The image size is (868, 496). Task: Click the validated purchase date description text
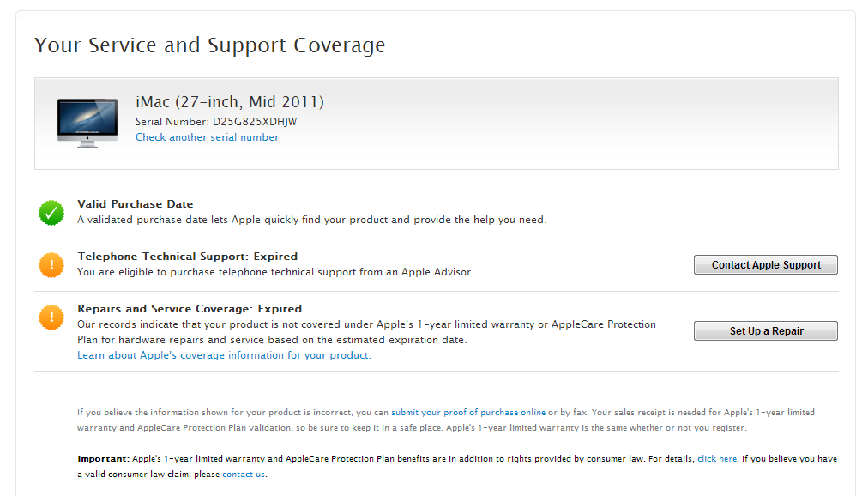(x=311, y=220)
